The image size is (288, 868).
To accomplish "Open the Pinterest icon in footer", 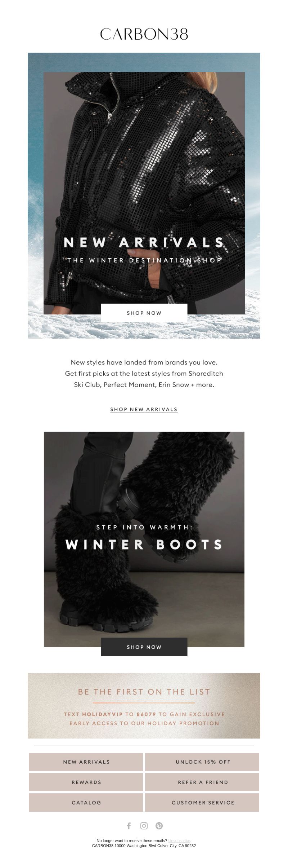I will (159, 825).
